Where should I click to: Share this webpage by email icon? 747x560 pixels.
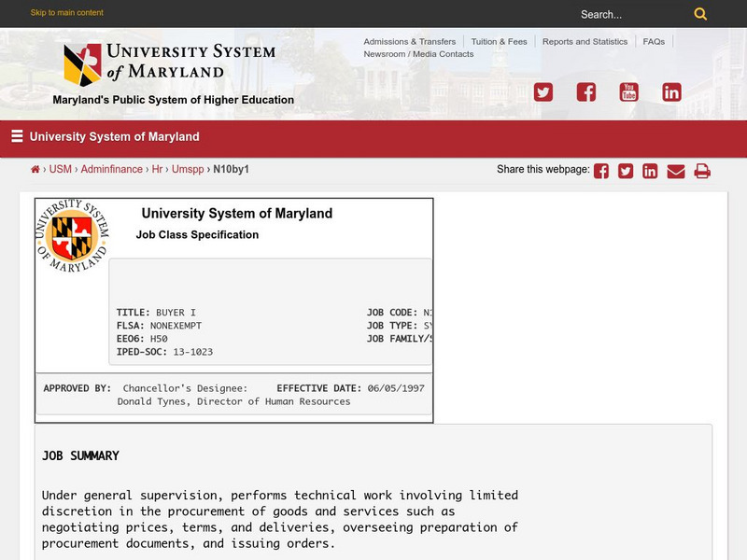tap(675, 171)
